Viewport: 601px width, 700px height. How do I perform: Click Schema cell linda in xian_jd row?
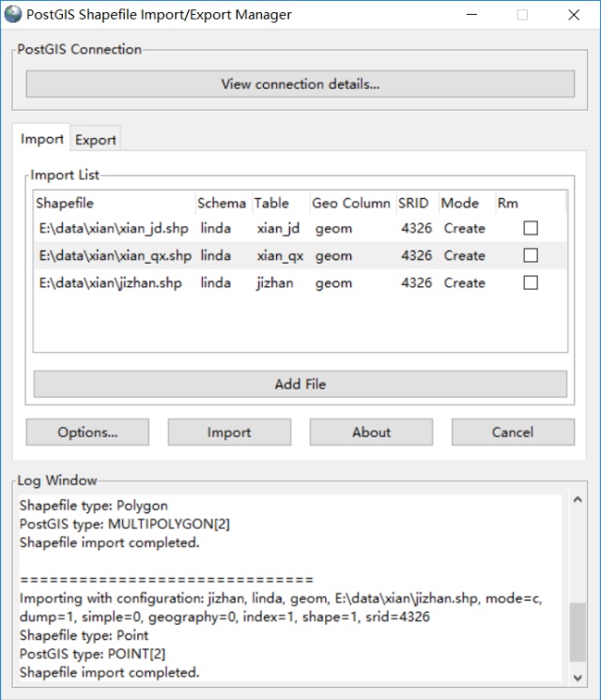[215, 228]
